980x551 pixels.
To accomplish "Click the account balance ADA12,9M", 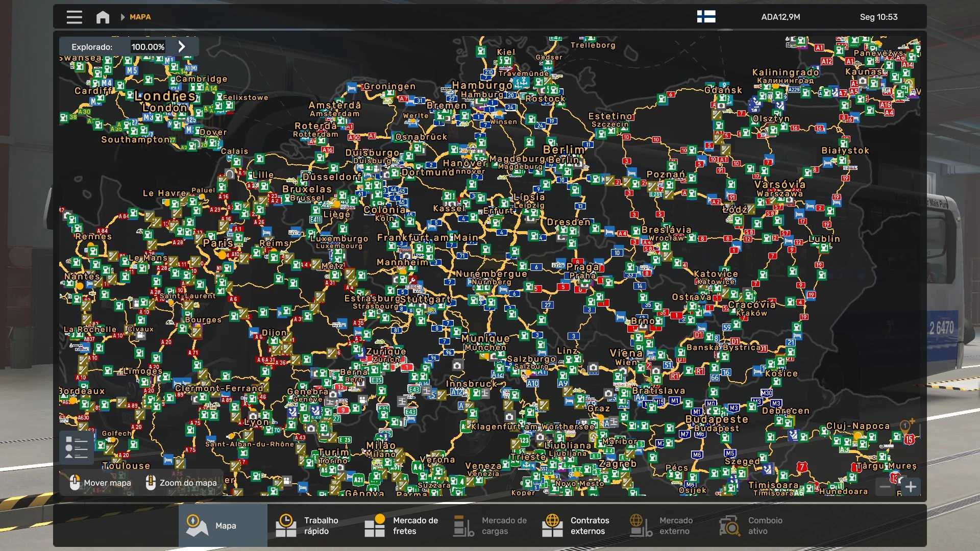I will tap(780, 17).
